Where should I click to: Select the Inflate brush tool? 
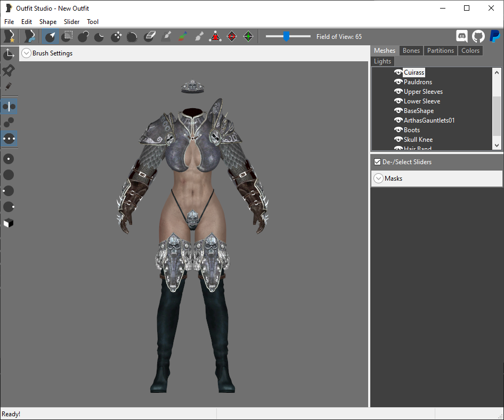click(83, 36)
